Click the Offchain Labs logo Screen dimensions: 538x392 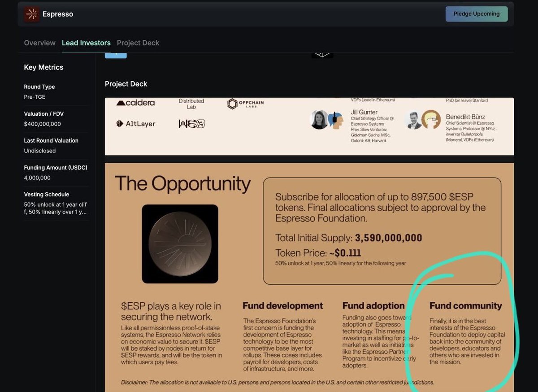pyautogui.click(x=245, y=104)
